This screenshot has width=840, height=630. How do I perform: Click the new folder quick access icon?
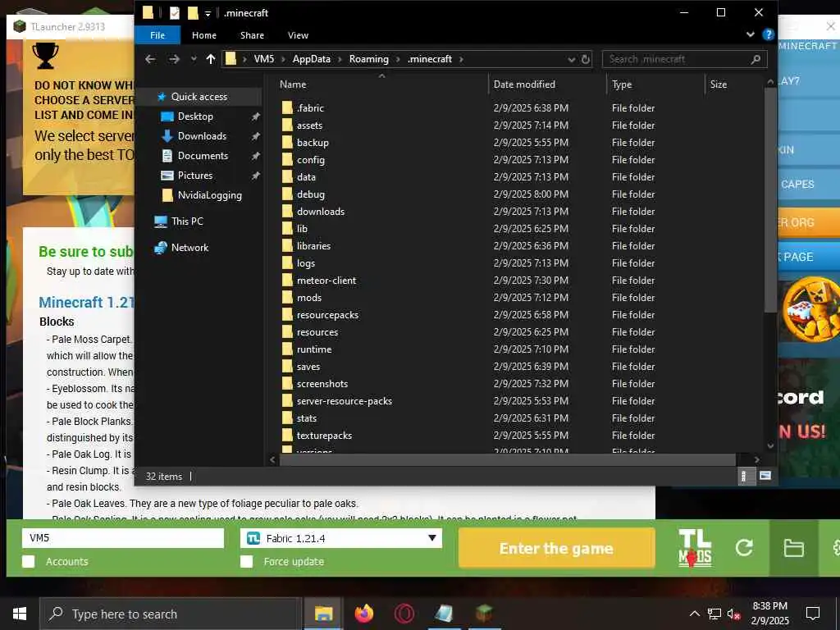193,13
